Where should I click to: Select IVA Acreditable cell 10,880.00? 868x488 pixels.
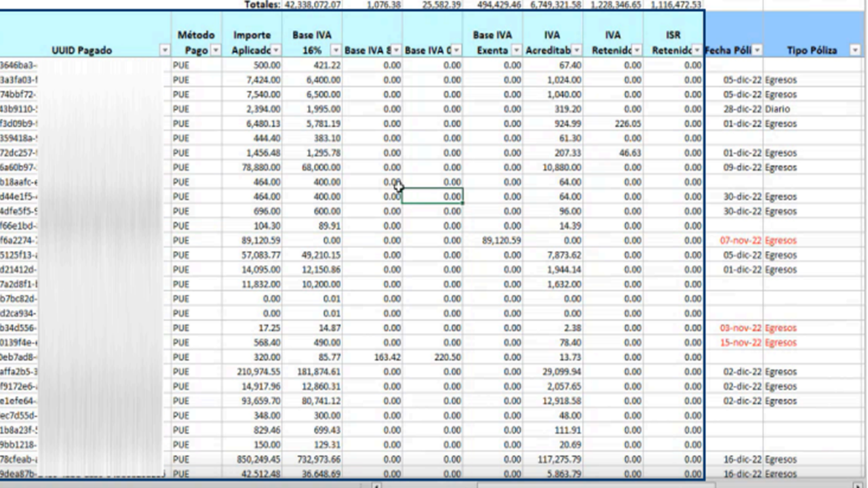[x=553, y=167]
